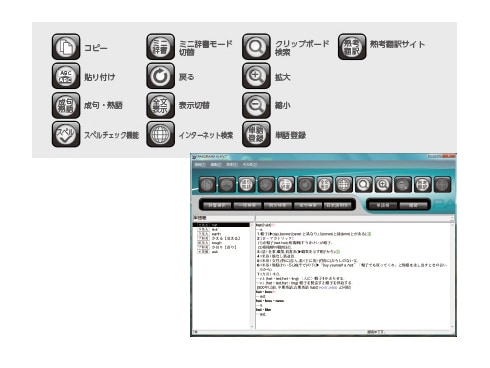Open the 編集 menu in the menu bar
This screenshot has height=368, width=490.
click(216, 165)
